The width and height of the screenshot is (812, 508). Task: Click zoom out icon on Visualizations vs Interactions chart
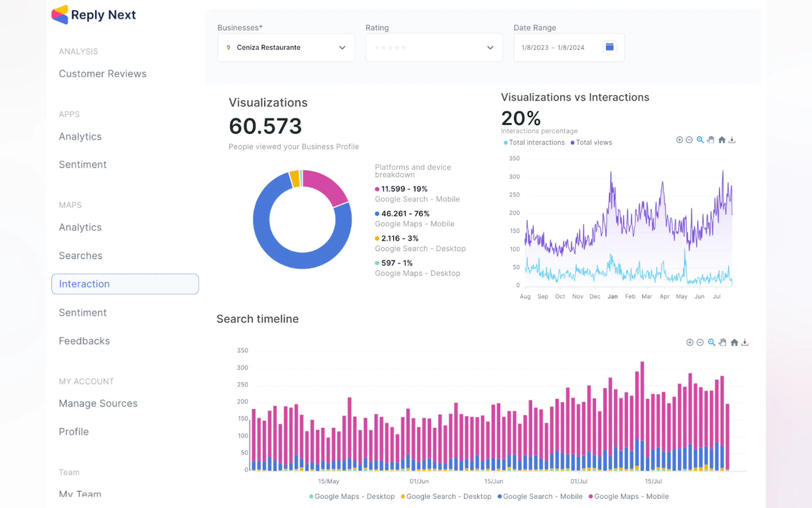tap(689, 140)
